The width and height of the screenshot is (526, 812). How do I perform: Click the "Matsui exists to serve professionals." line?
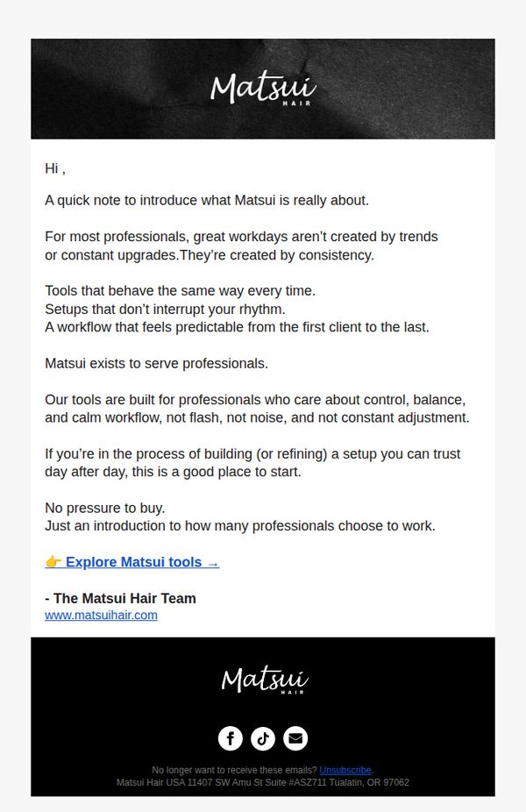[x=156, y=364]
